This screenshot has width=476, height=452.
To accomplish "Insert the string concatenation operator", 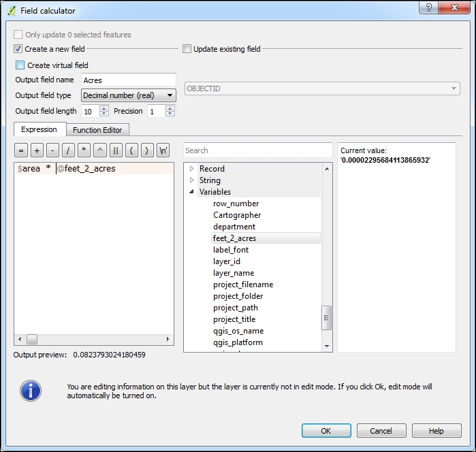I will pyautogui.click(x=116, y=150).
